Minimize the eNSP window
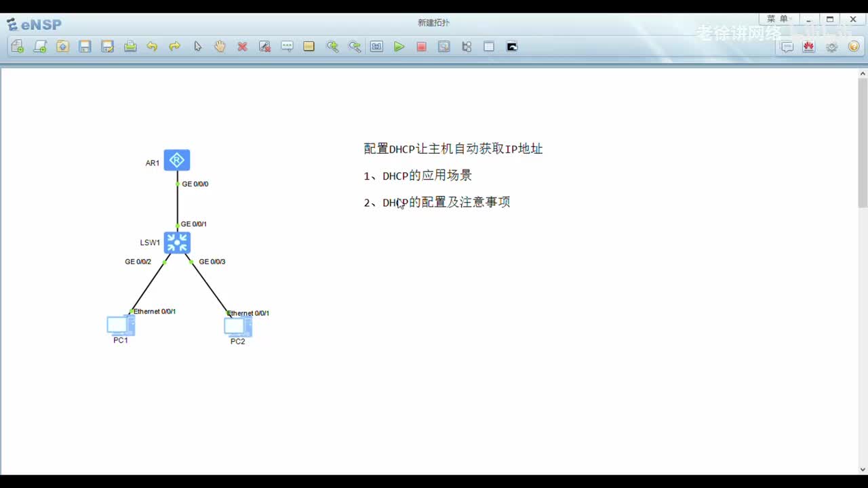 tap(808, 20)
